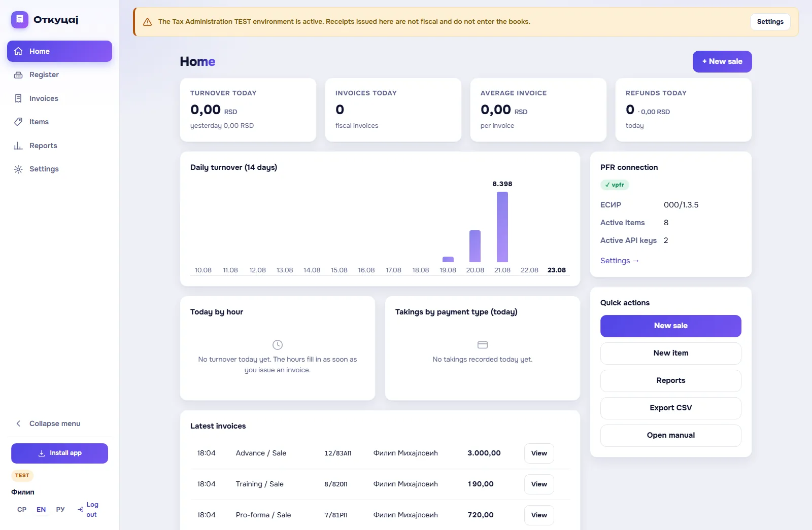Open the Settings sidebar menu item
The image size is (812, 530).
click(59, 169)
